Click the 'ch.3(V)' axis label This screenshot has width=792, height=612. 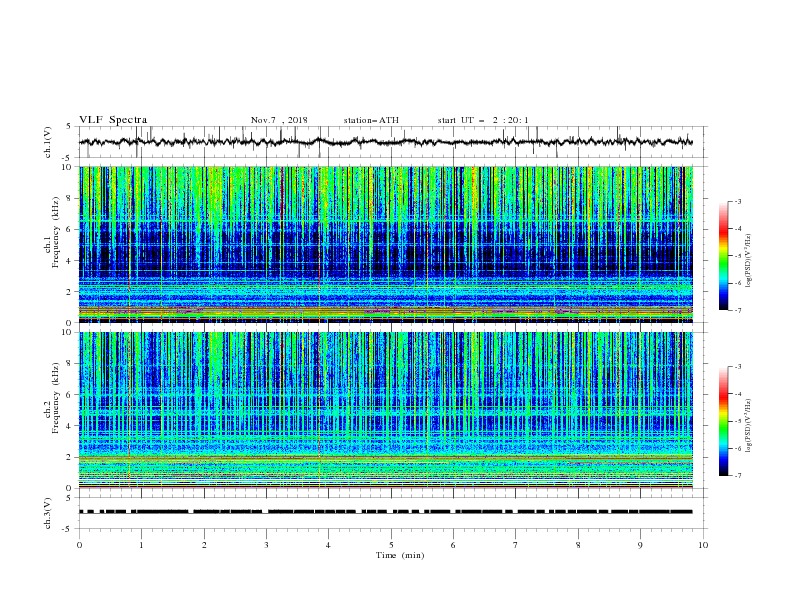coord(48,513)
